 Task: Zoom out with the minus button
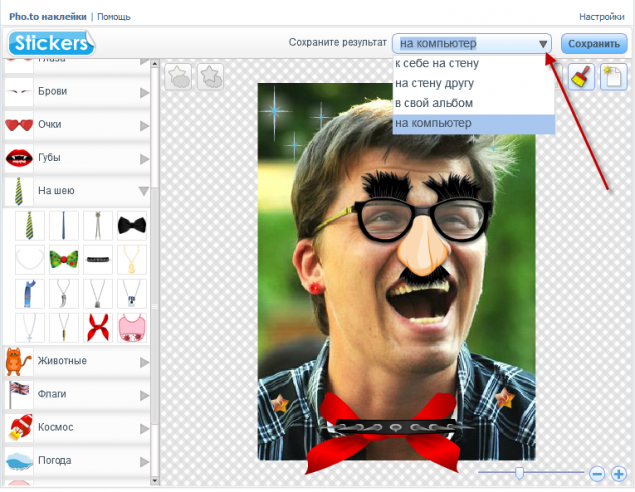pos(597,473)
